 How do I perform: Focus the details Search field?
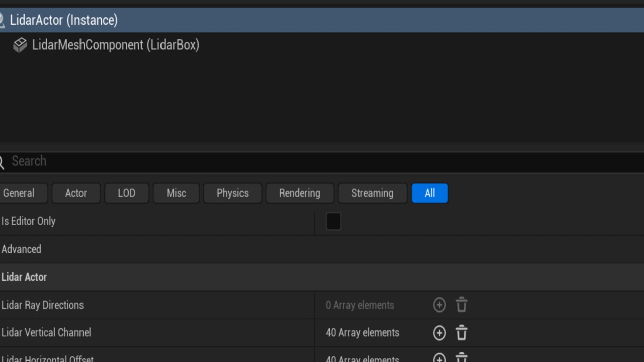(x=302, y=161)
